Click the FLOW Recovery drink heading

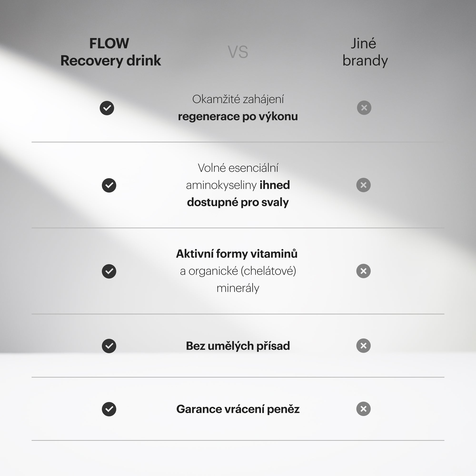point(110,52)
